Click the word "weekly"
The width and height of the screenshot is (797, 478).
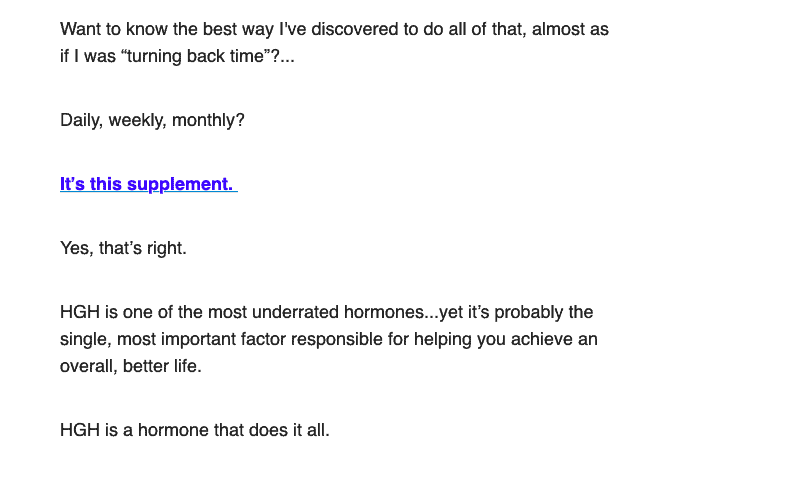[x=136, y=121]
